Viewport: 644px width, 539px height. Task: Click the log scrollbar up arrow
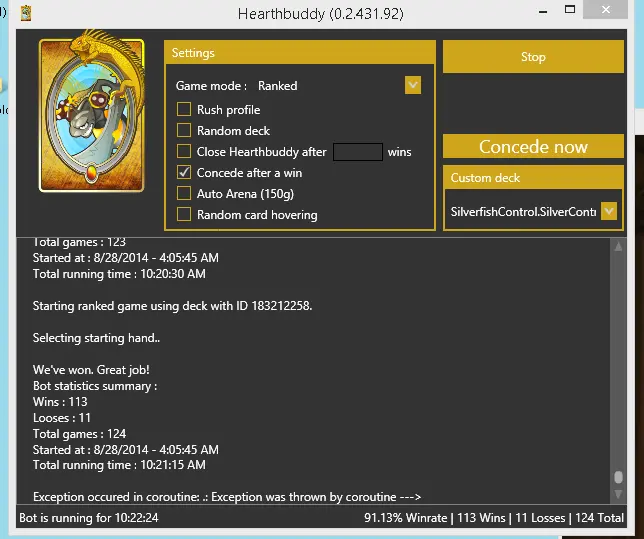pos(618,246)
